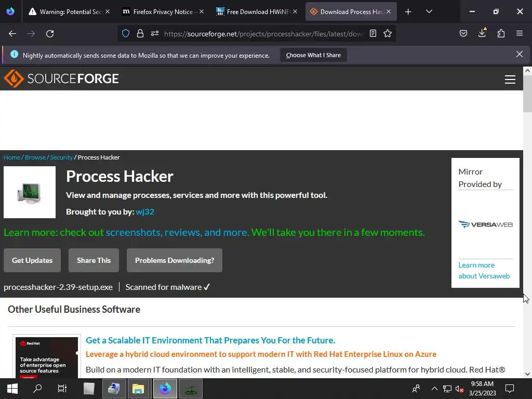Open the Firefox application menu

pos(520,34)
